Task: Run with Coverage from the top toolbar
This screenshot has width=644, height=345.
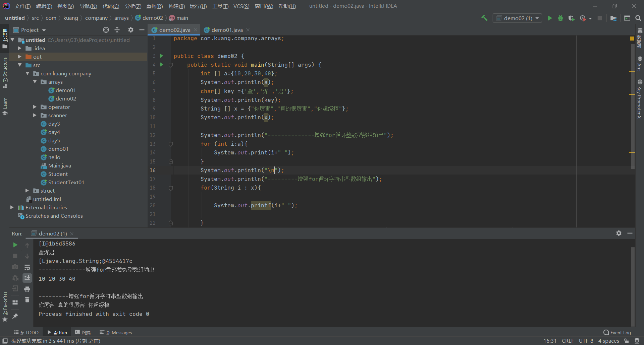Action: [572, 18]
